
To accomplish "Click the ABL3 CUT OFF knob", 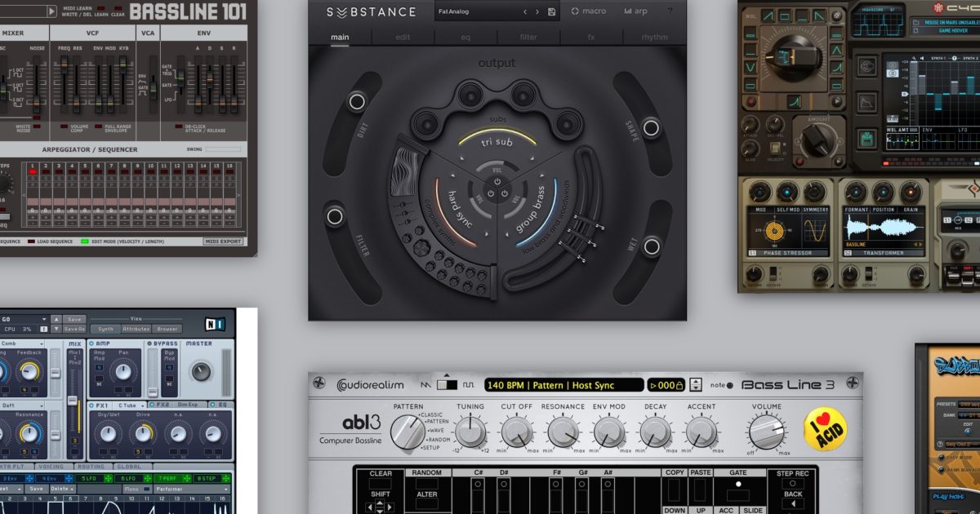I will 516,431.
